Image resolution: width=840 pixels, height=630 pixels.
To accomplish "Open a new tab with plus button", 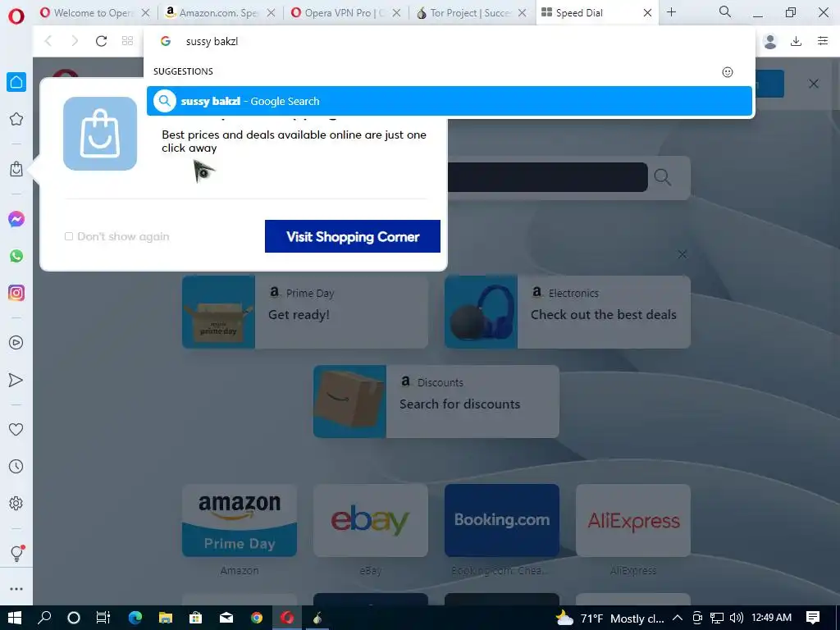I will (671, 11).
